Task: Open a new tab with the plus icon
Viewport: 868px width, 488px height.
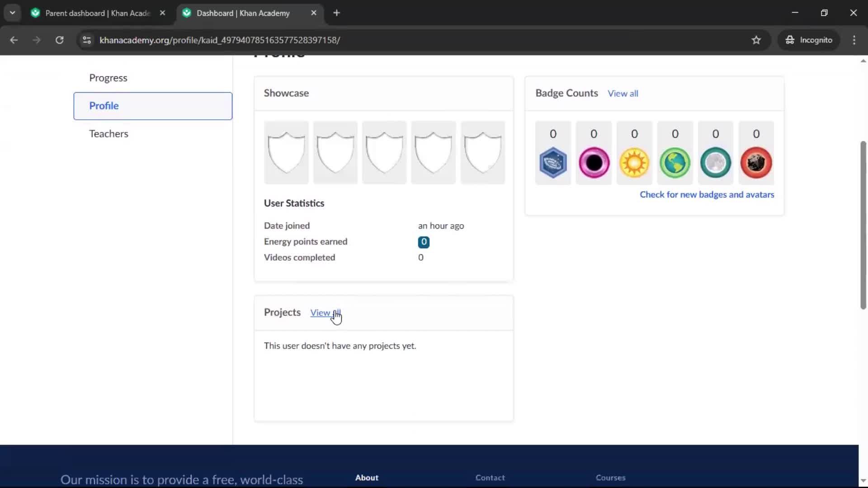Action: click(x=336, y=13)
